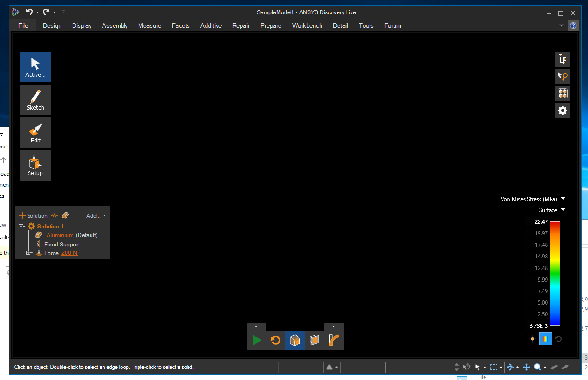The image size is (588, 380).
Task: Expand arrow above the deformed result icon
Action: 334,326
